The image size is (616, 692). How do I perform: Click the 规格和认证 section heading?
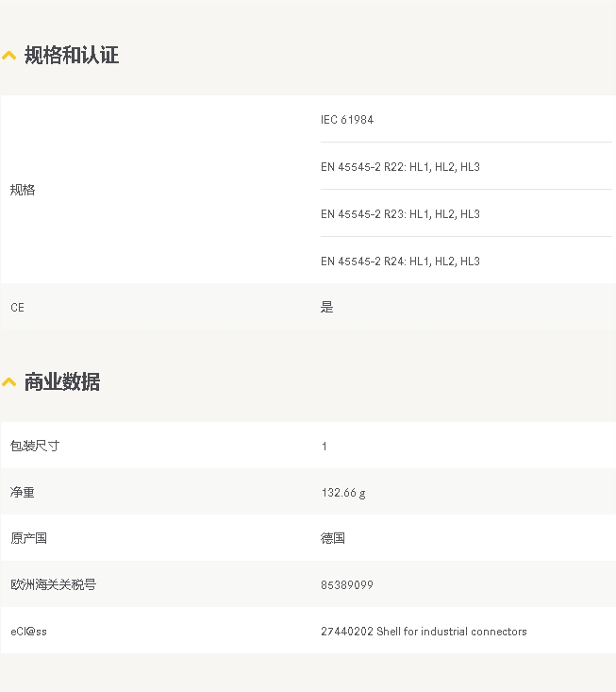pyautogui.click(x=72, y=55)
